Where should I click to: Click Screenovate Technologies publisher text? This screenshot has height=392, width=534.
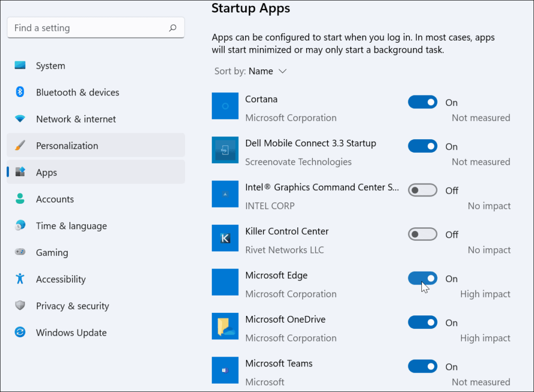point(298,162)
